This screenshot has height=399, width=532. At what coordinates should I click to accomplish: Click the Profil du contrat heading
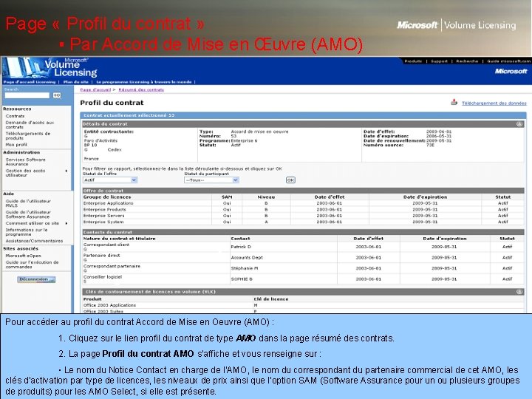click(112, 103)
